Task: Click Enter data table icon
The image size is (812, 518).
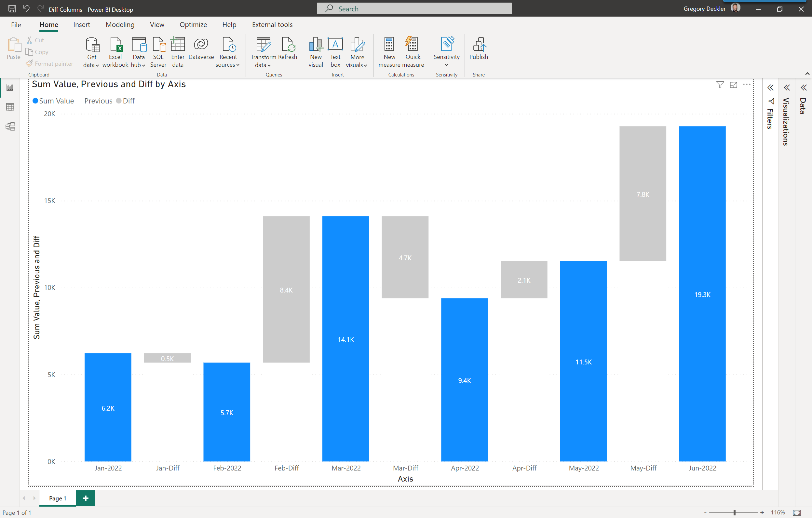Action: [178, 52]
